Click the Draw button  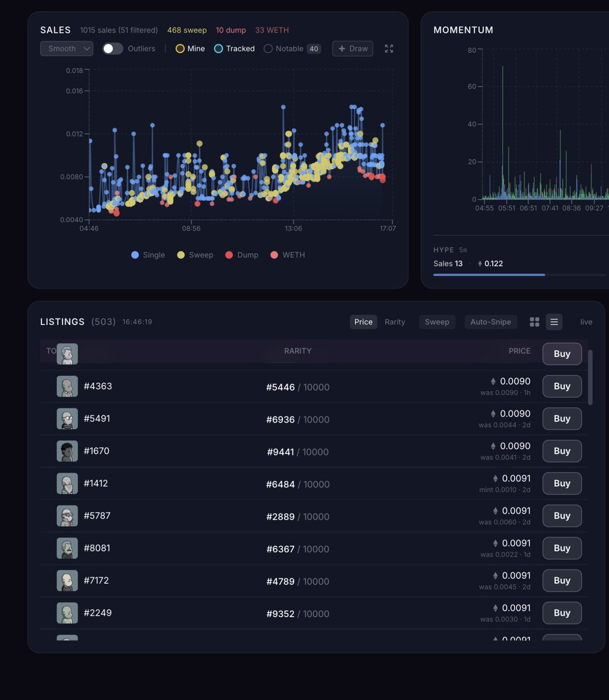pos(352,48)
